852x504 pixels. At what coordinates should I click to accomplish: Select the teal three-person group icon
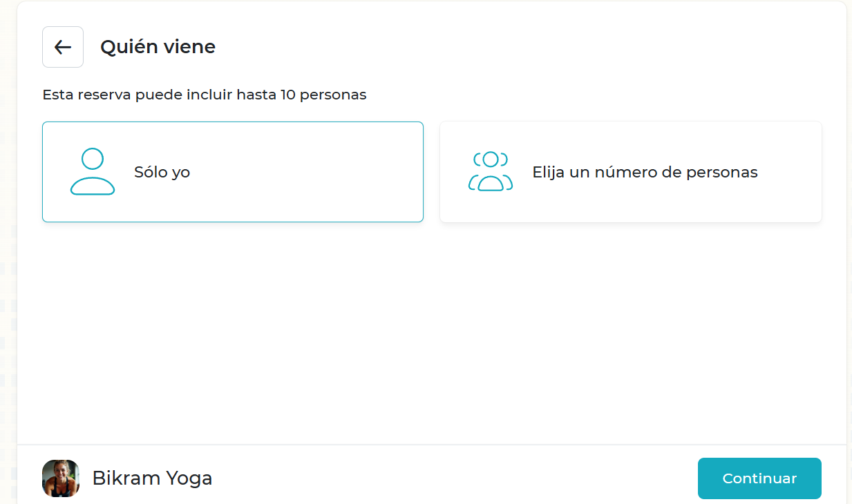[491, 172]
